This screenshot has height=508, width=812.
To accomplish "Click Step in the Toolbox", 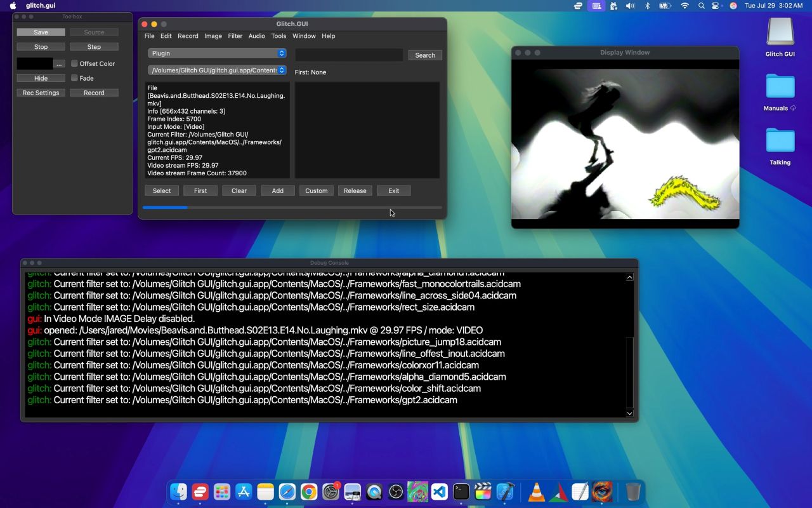I will point(94,47).
